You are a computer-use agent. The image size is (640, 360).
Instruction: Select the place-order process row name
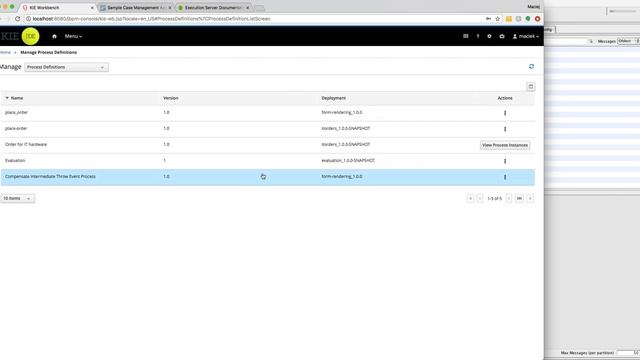point(16,128)
